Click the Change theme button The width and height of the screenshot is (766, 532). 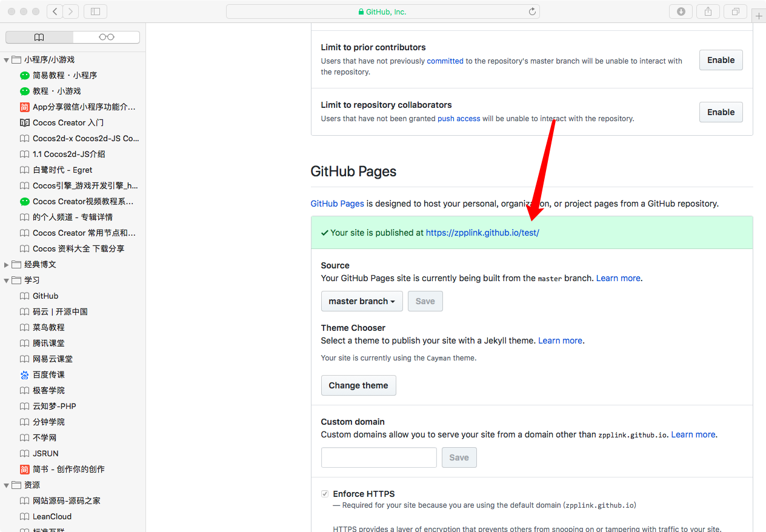tap(358, 385)
